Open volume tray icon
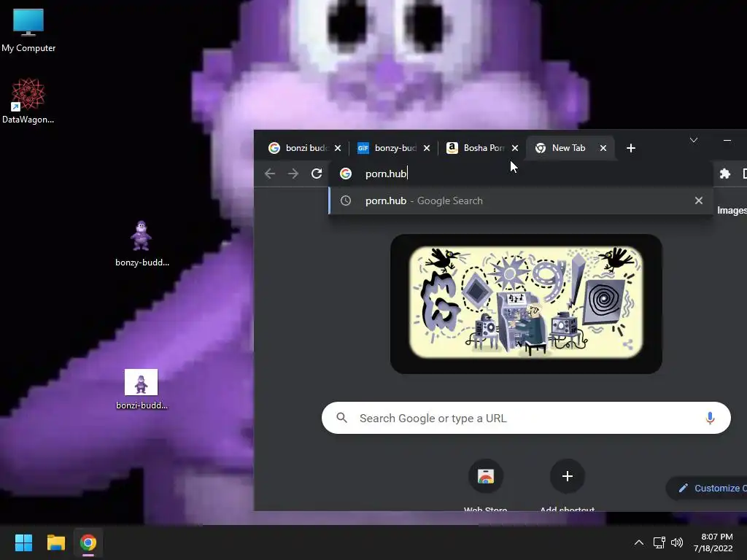Image resolution: width=747 pixels, height=560 pixels. pyautogui.click(x=676, y=542)
